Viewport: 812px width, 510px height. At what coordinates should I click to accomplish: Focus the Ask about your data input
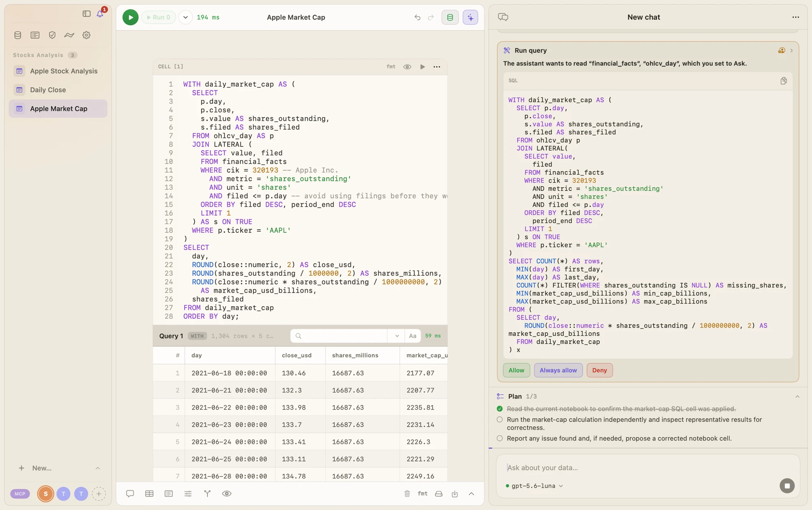pos(648,468)
